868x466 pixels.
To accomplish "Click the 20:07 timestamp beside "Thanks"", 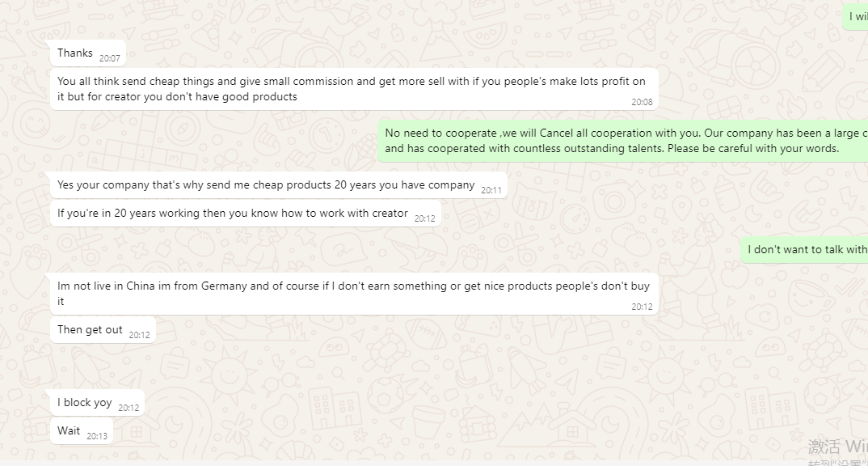I will (x=109, y=58).
